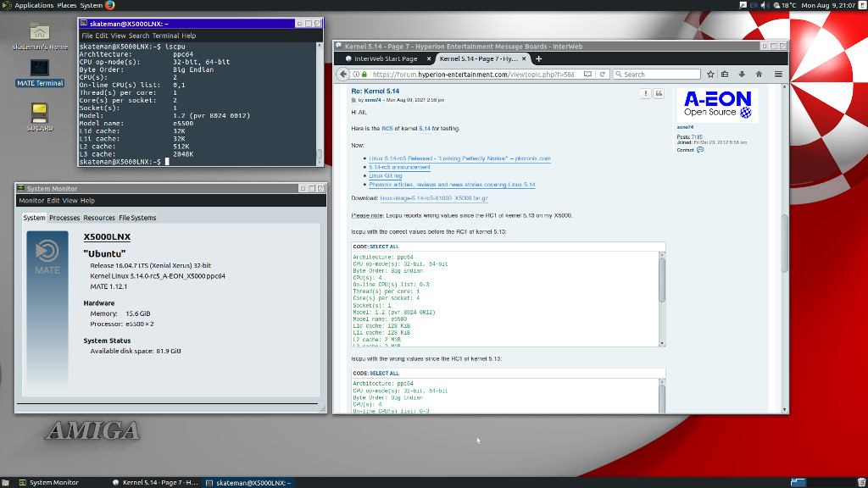This screenshot has width=868, height=488.
Task: Click the X5000LNX hostname heading in System Monitor
Action: point(107,237)
